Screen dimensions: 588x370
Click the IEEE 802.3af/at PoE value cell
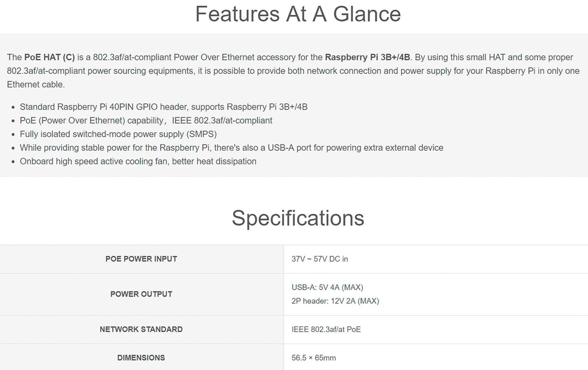(x=436, y=330)
